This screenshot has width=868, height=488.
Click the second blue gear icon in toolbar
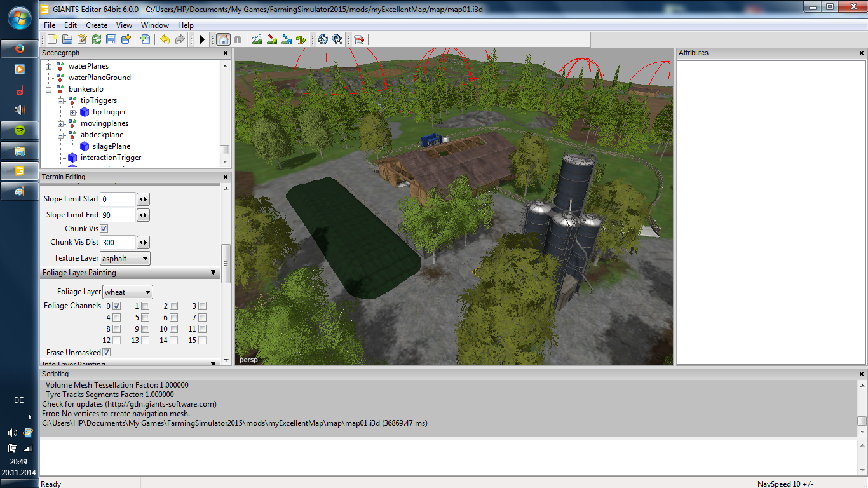click(x=337, y=39)
